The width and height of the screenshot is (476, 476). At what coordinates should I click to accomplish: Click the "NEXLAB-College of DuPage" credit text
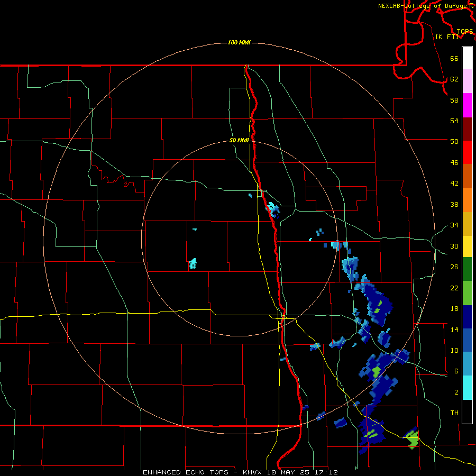(x=422, y=6)
